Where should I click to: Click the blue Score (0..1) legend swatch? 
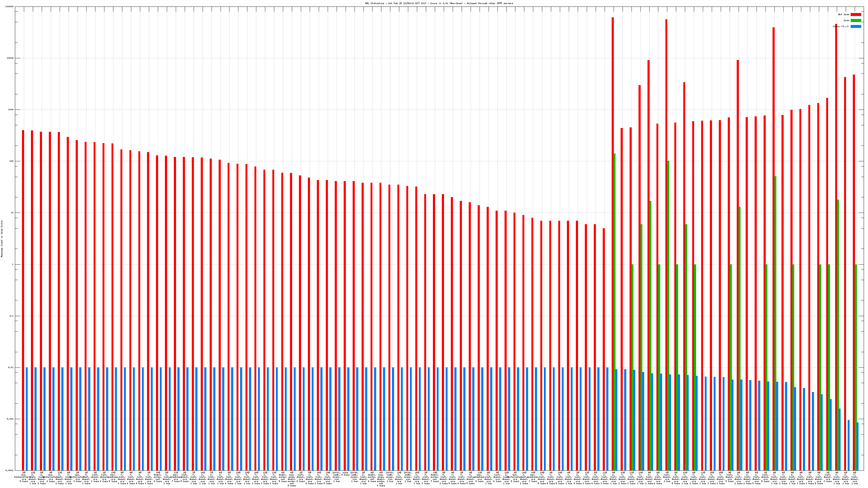[856, 26]
